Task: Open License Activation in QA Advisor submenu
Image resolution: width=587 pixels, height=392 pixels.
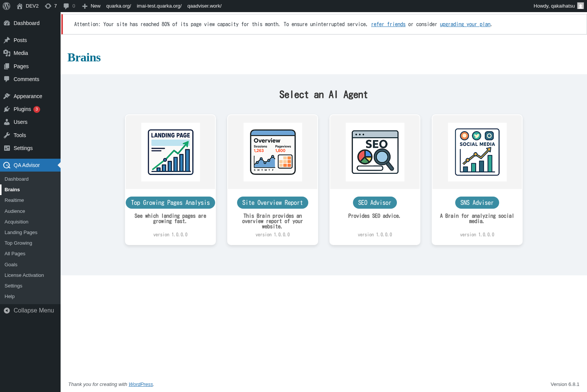Action: coord(24,275)
